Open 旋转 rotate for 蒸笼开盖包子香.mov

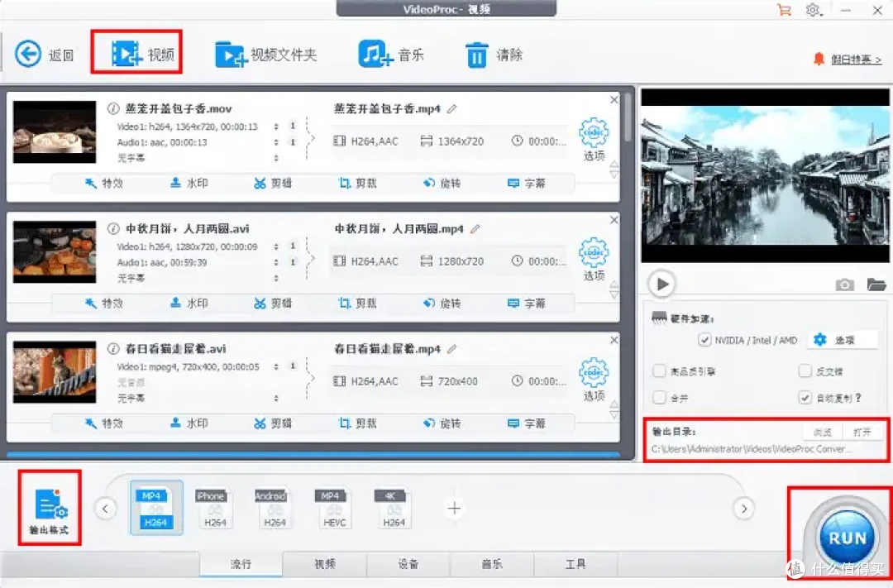tap(442, 183)
